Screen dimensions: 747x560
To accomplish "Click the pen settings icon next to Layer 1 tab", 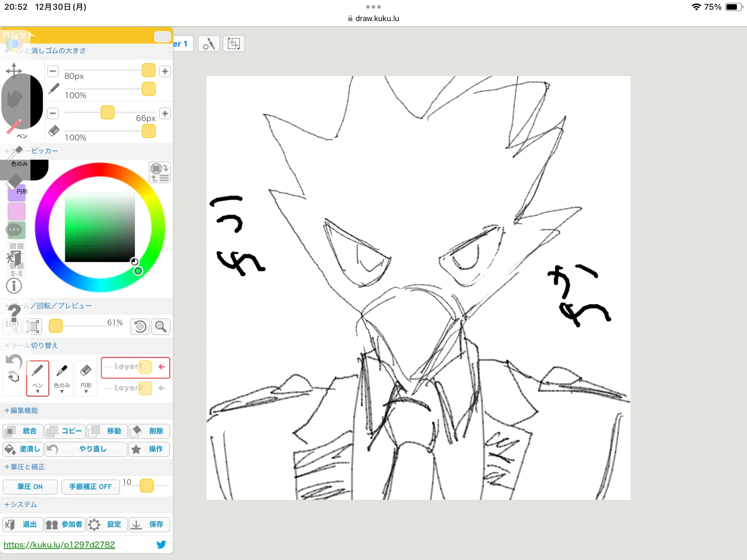I will [209, 44].
